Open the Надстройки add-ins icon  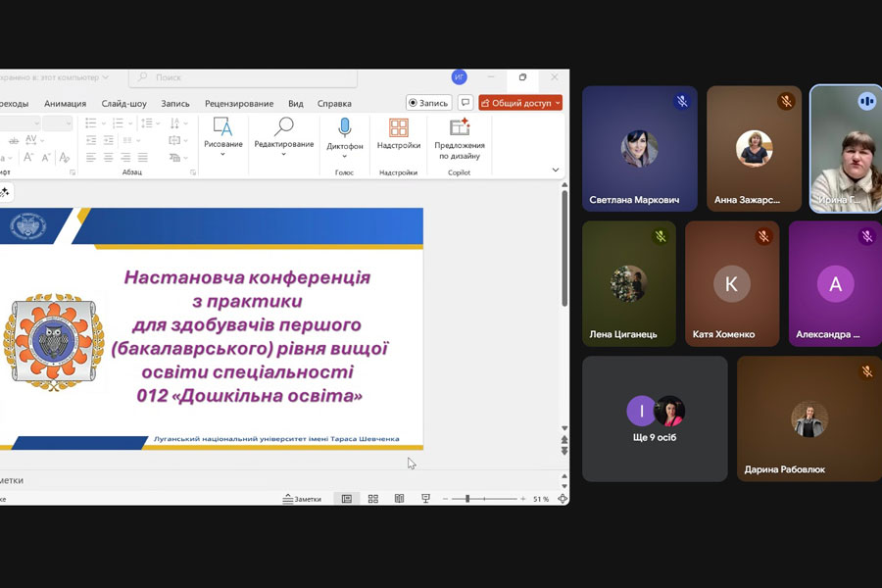[399, 128]
